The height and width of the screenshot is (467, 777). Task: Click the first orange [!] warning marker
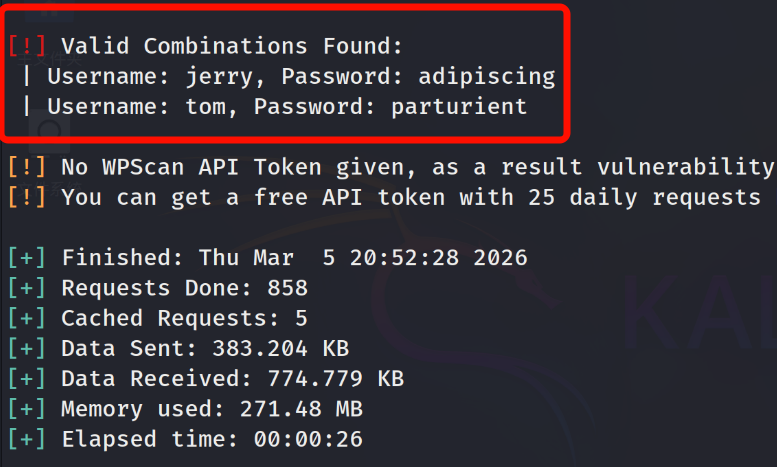click(26, 167)
